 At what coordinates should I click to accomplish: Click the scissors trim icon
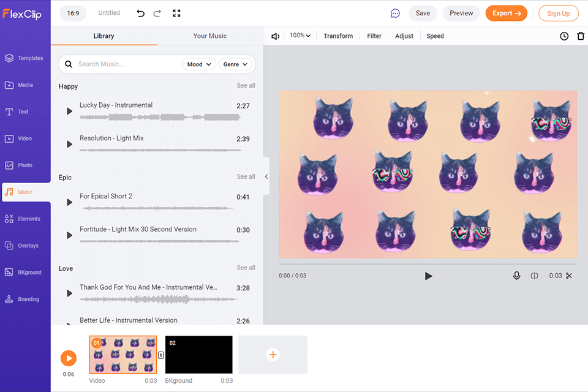click(x=569, y=276)
